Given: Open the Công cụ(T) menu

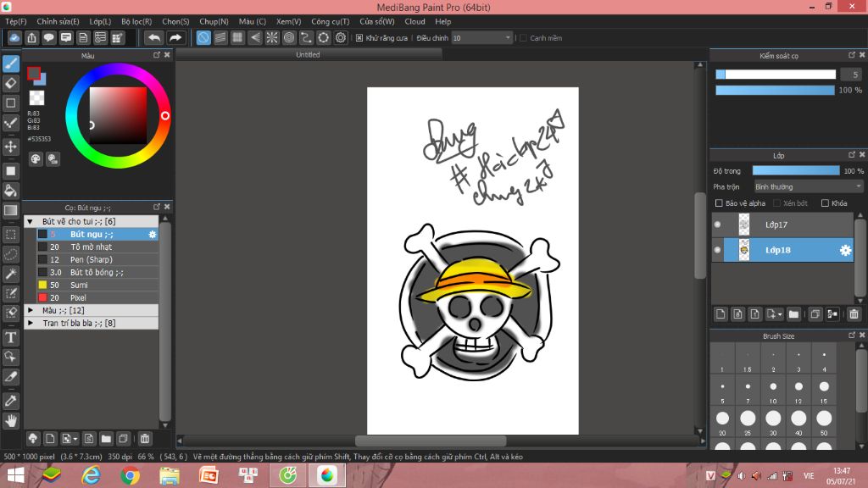Looking at the screenshot, I should (331, 21).
